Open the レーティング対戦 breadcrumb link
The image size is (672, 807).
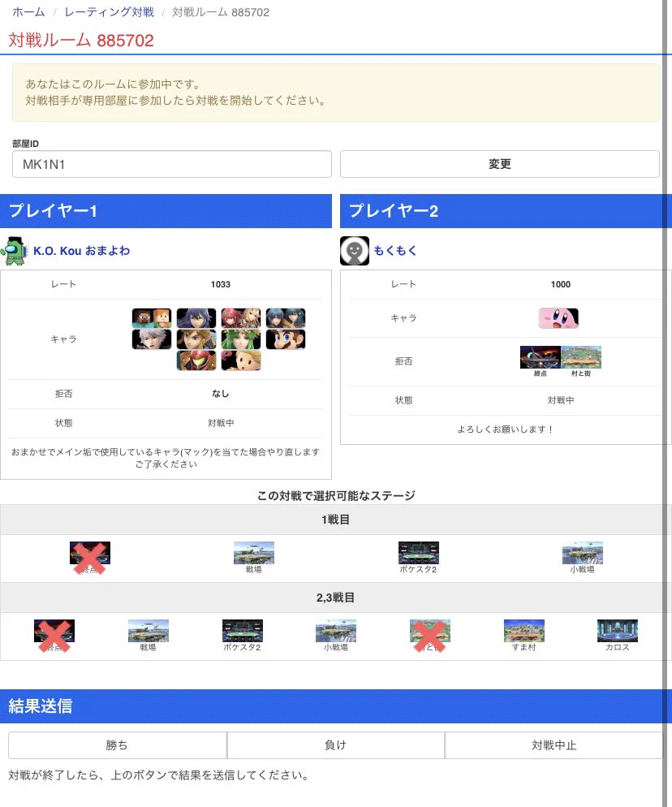click(109, 12)
